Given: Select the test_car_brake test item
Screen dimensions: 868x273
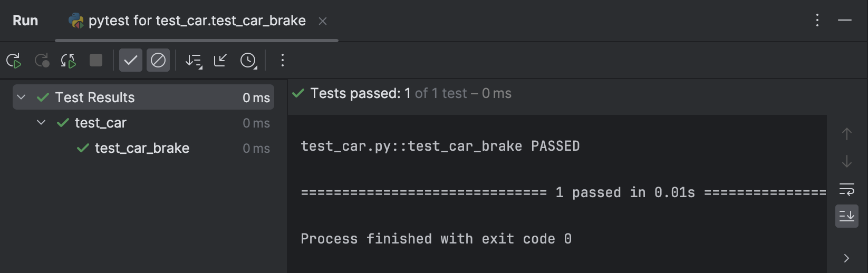Looking at the screenshot, I should click(x=142, y=148).
